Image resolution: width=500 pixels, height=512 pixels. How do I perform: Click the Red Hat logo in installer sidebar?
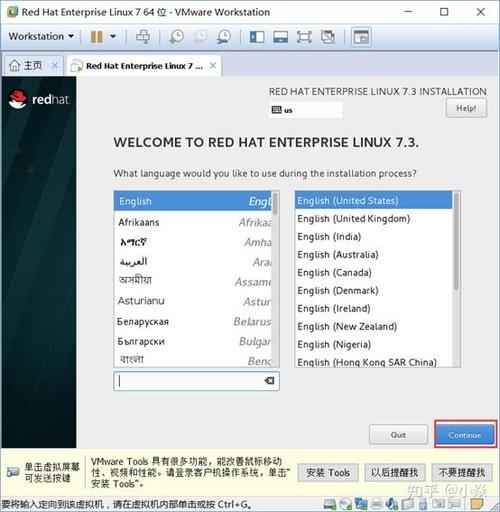click(39, 99)
